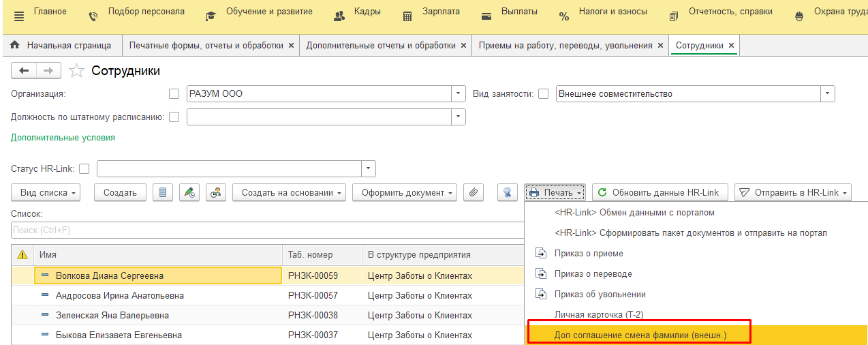868x345 pixels.
Task: Go to the home icon Начальная страница
Action: 15,45
